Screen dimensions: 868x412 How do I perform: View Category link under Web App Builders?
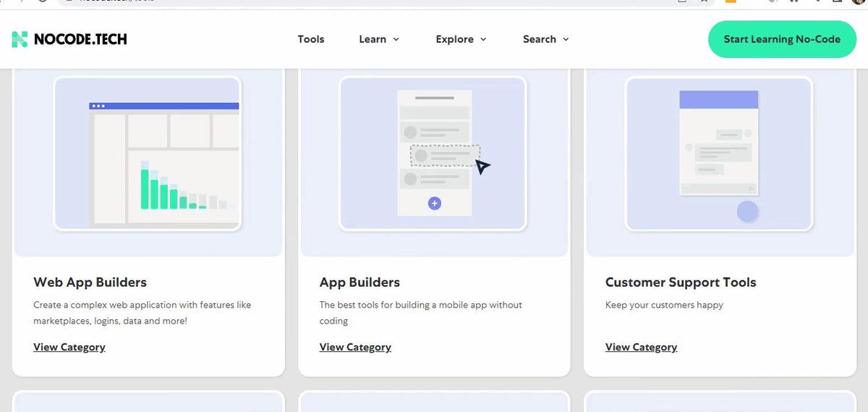tap(69, 347)
